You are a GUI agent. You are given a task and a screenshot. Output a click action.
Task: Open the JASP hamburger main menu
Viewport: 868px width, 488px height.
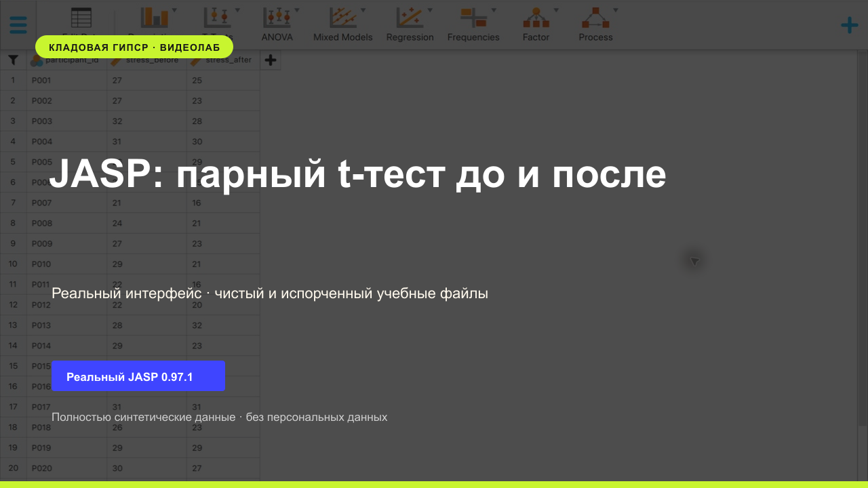point(18,25)
